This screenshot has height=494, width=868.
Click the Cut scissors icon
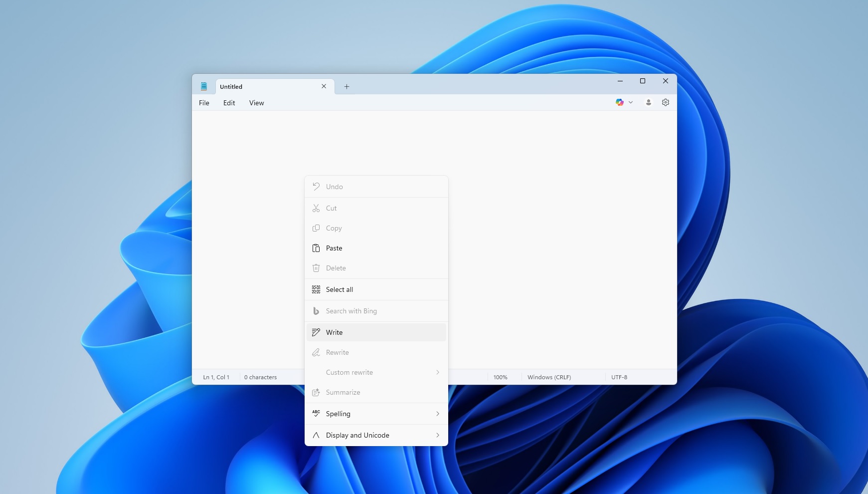317,208
